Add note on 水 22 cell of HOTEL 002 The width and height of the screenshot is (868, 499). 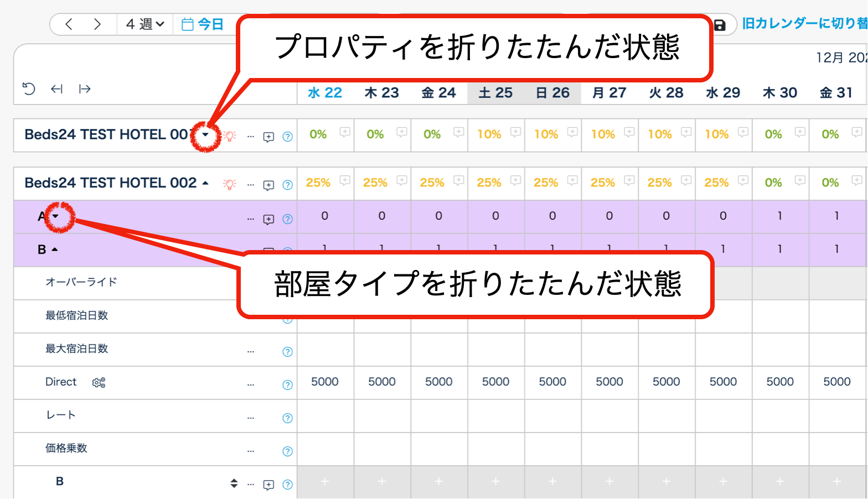(345, 180)
